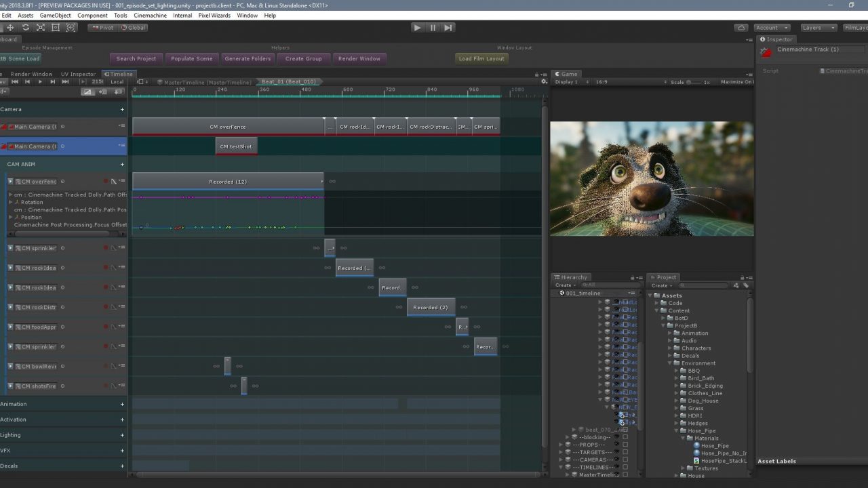Screen dimensions: 868x488
Task: Open the Pixel Wizards menu
Action: click(x=214, y=15)
